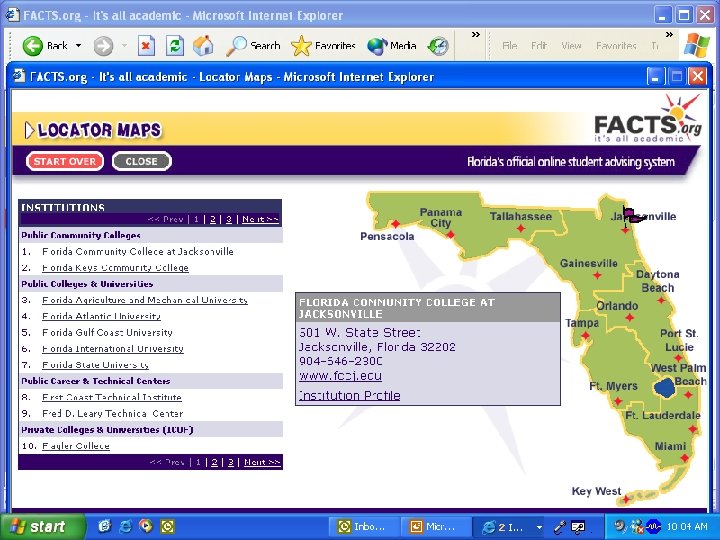Image resolution: width=720 pixels, height=540 pixels.
Task: Click Next >> in top pagination
Action: 260,219
